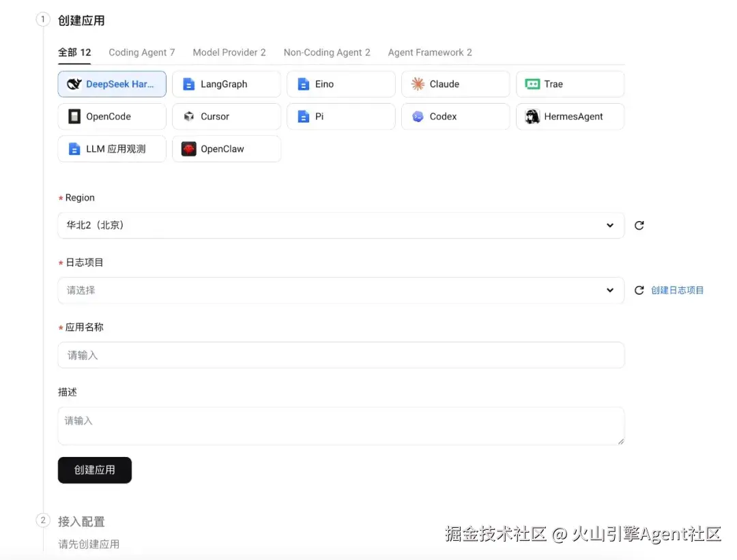Viewport: 737px width, 560px height.
Task: Click the OpenCode square icon
Action: click(74, 117)
